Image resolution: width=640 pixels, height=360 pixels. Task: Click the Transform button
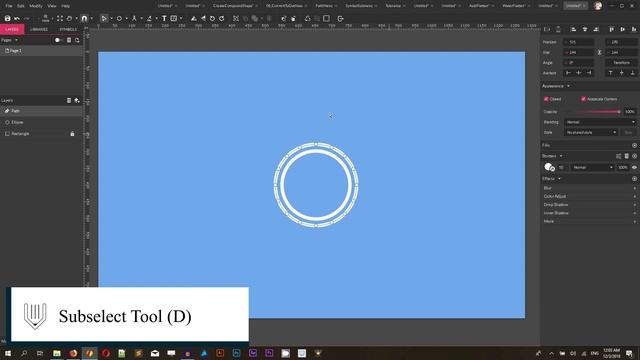(x=621, y=62)
